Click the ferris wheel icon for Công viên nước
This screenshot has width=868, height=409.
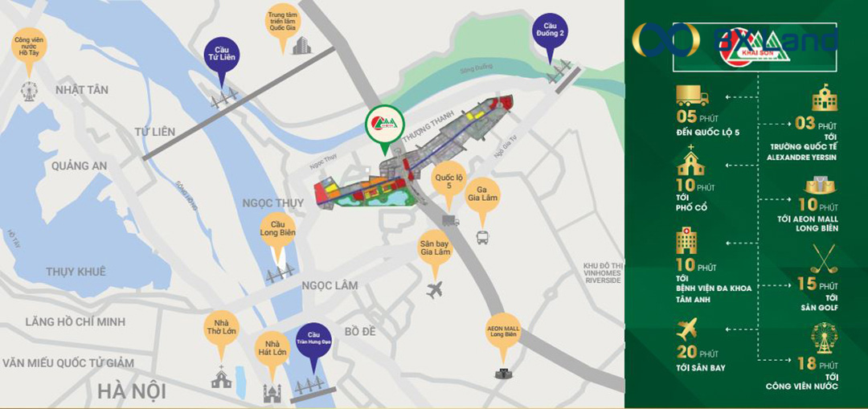coord(825,337)
